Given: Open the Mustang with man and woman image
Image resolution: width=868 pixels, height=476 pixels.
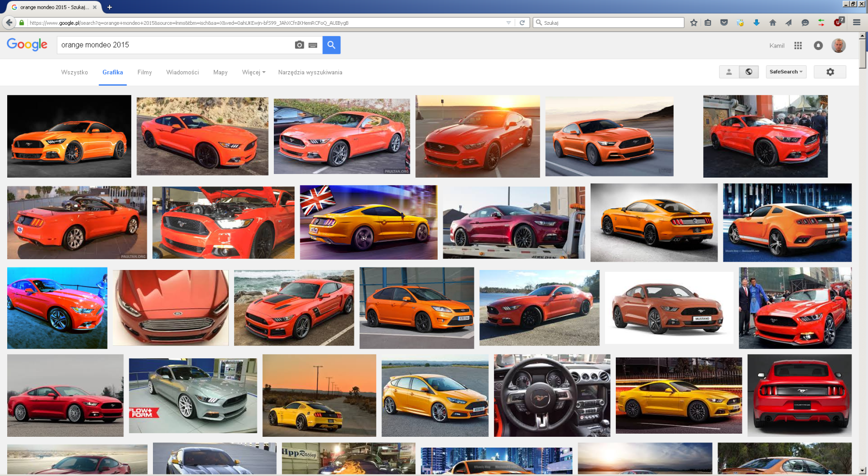Looking at the screenshot, I should (795, 308).
